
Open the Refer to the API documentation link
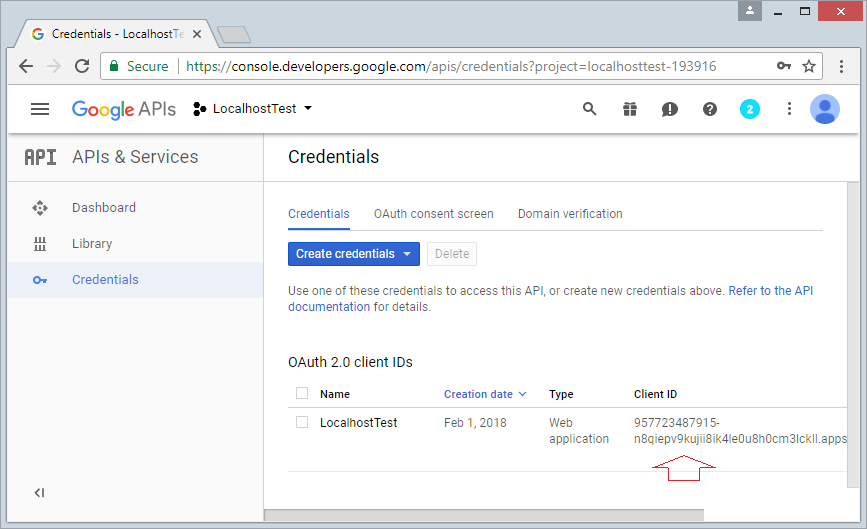(770, 291)
